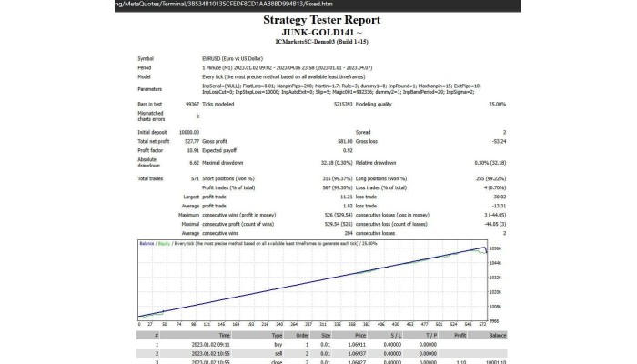Image resolution: width=637 pixels, height=364 pixels.
Task: Click the Strategy Tester Report heading
Action: click(x=318, y=19)
